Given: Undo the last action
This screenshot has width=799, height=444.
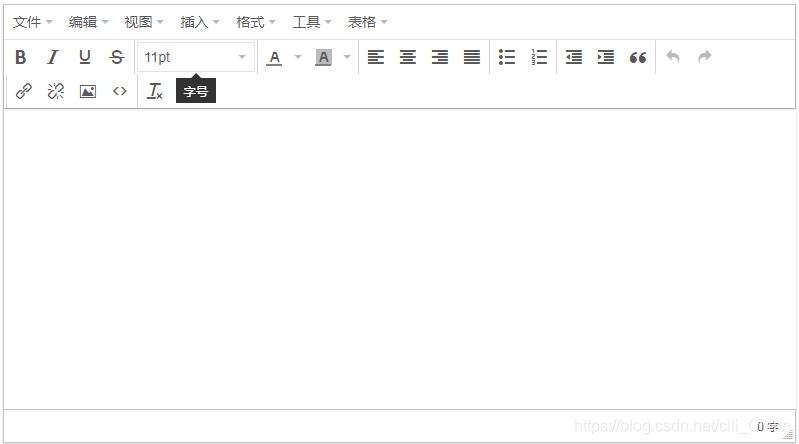Looking at the screenshot, I should coord(673,57).
